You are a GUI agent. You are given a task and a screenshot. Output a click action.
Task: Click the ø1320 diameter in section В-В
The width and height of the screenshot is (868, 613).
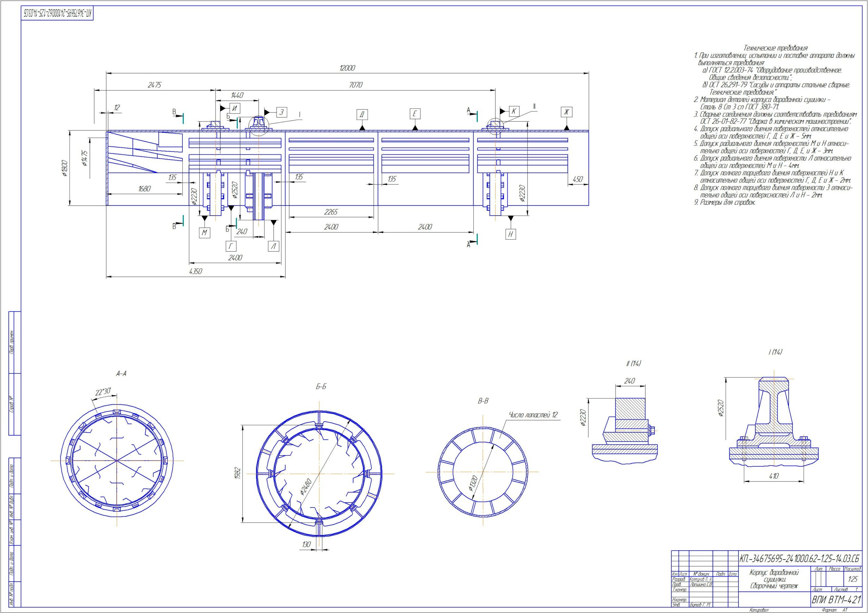coord(474,483)
